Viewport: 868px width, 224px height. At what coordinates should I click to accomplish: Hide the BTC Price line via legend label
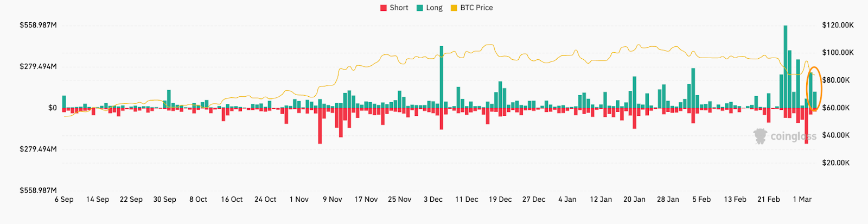[476, 8]
